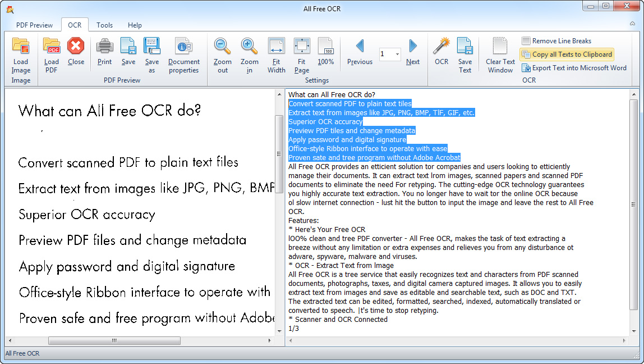This screenshot has width=644, height=364.
Task: Click the Save Text icon
Action: [x=465, y=46]
